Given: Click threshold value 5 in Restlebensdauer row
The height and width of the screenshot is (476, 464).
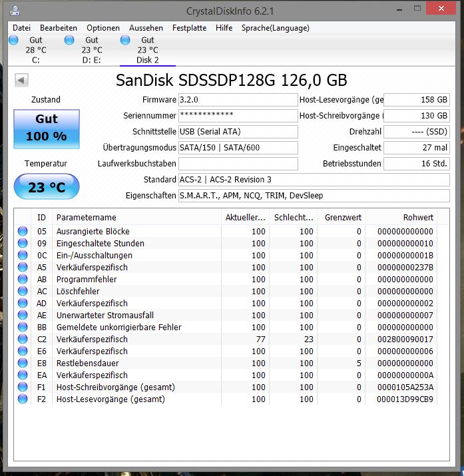Looking at the screenshot, I should 359,363.
